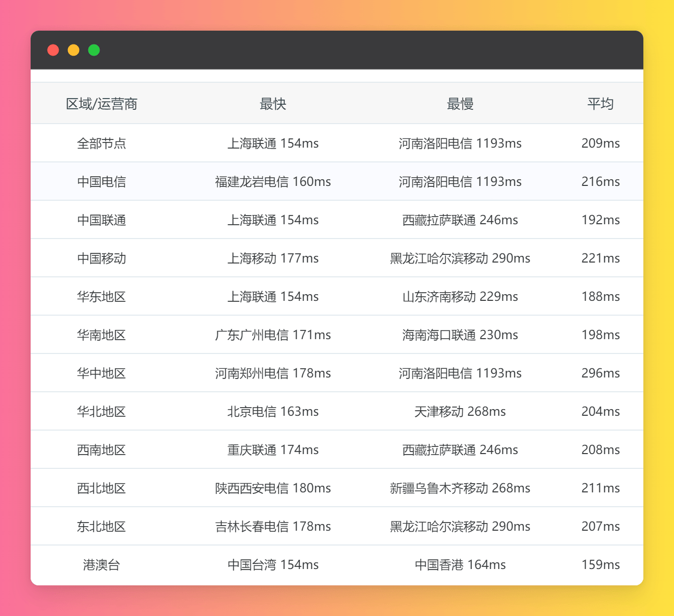Click 海南海口联通 230ms cell
The height and width of the screenshot is (616, 674).
click(460, 335)
